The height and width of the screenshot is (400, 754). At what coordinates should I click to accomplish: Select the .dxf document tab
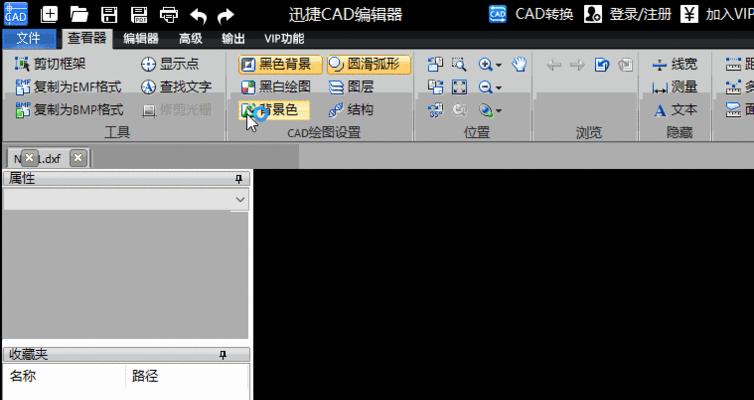pyautogui.click(x=48, y=158)
